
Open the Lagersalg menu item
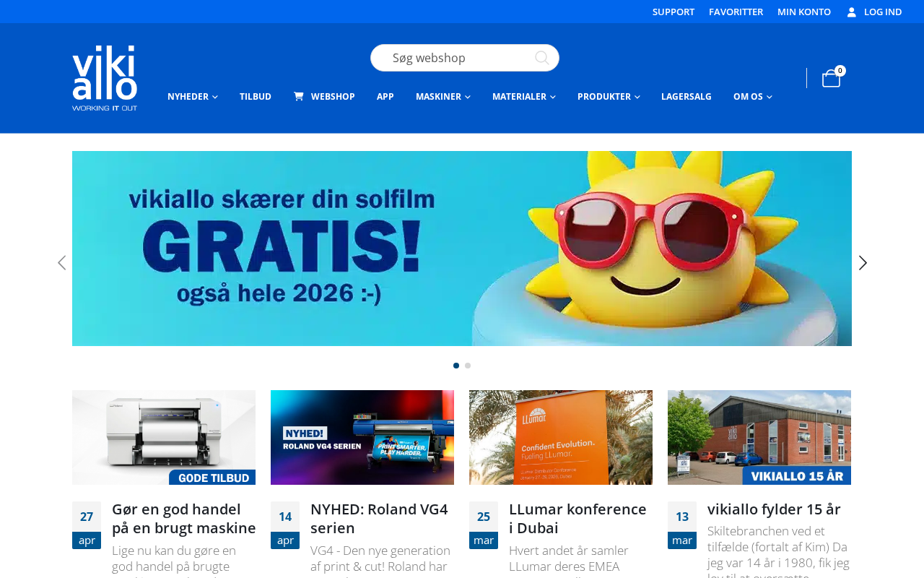tap(687, 97)
